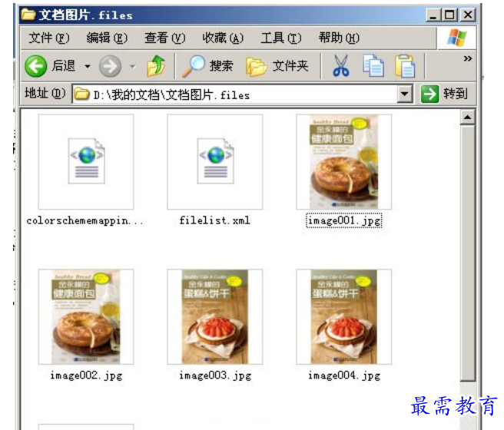
Task: Open the Search (搜索) toolbar button
Action: (207, 66)
